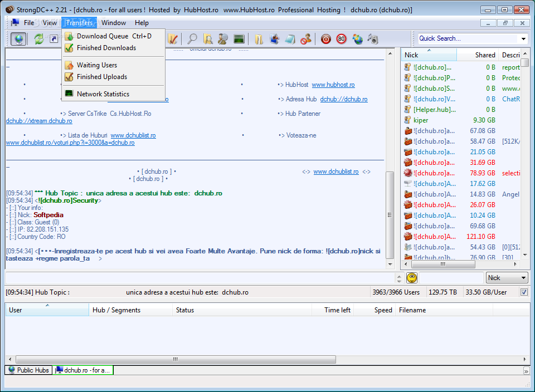Select Finished Downloads menu item
Screen dimensions: 535x392
[114, 48]
